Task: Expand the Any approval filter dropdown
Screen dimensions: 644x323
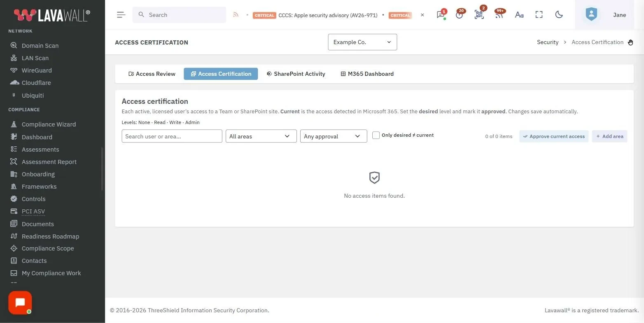Action: point(334,136)
